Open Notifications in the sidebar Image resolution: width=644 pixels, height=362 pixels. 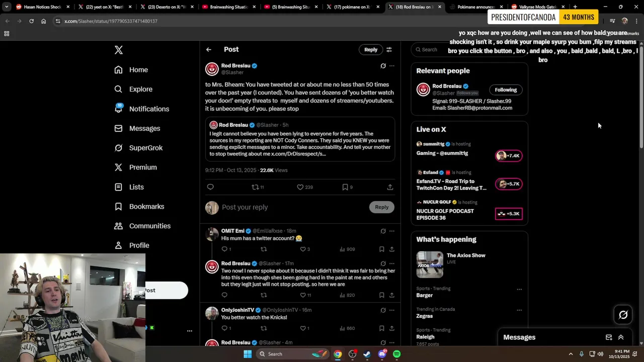click(x=142, y=109)
